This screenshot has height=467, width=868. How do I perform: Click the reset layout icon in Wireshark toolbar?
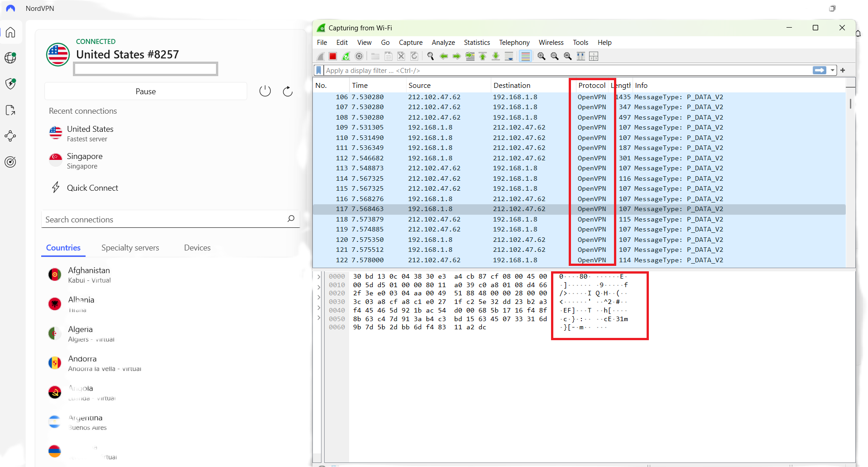[x=594, y=56]
